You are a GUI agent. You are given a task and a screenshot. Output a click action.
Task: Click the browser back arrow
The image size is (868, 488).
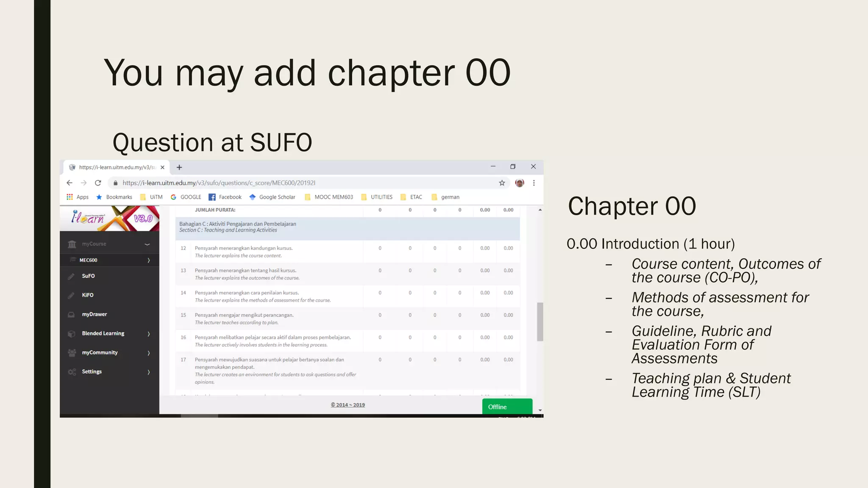coord(70,183)
